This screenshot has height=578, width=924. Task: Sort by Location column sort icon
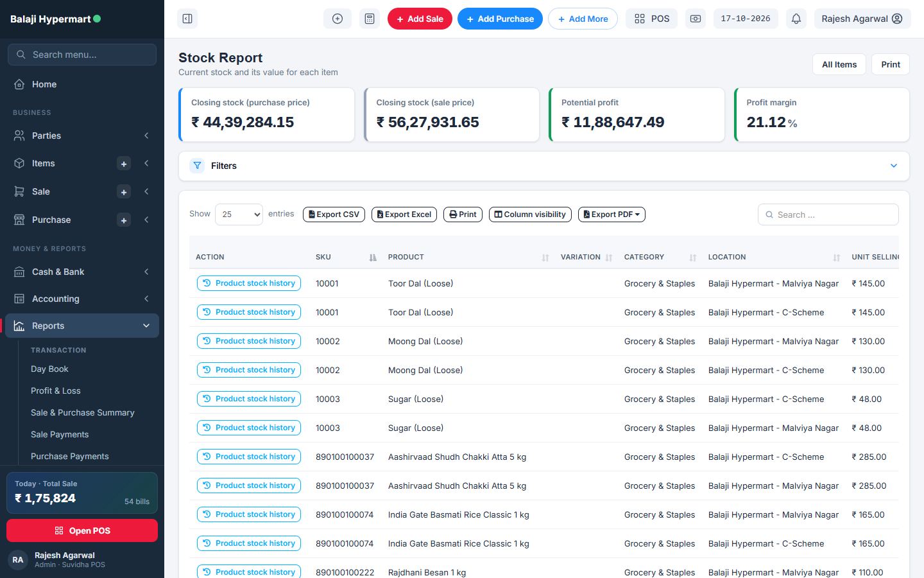[837, 258]
